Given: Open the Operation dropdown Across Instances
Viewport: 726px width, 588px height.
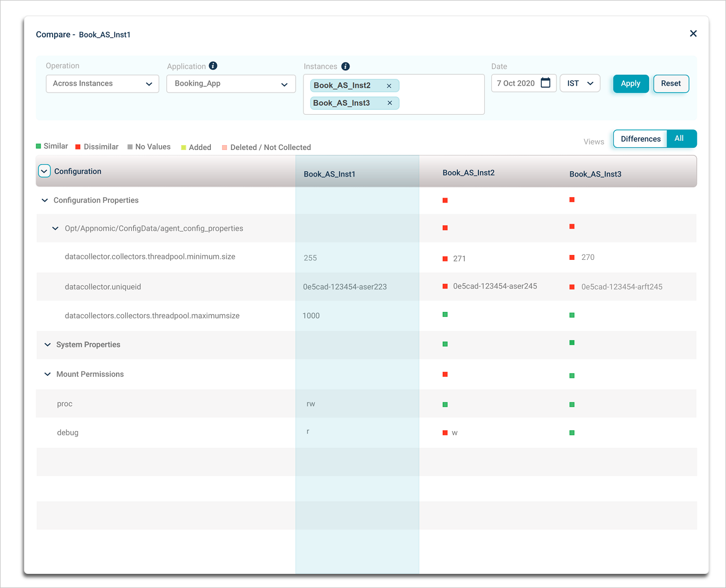Looking at the screenshot, I should click(x=102, y=83).
